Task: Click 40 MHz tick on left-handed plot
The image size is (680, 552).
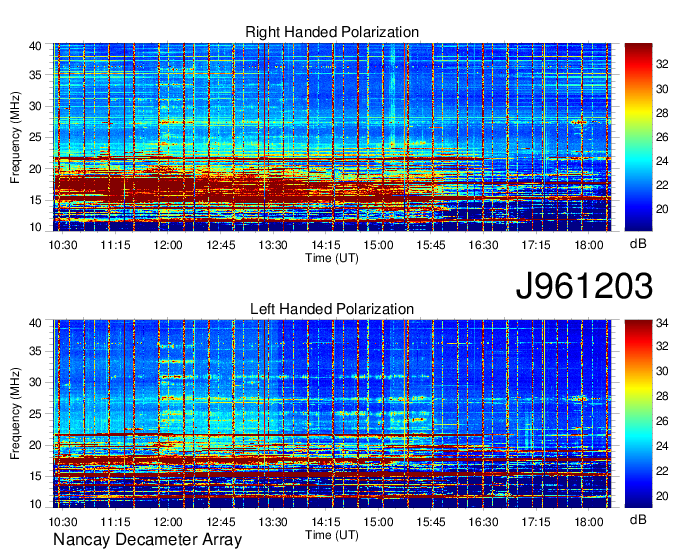Action: tap(36, 323)
